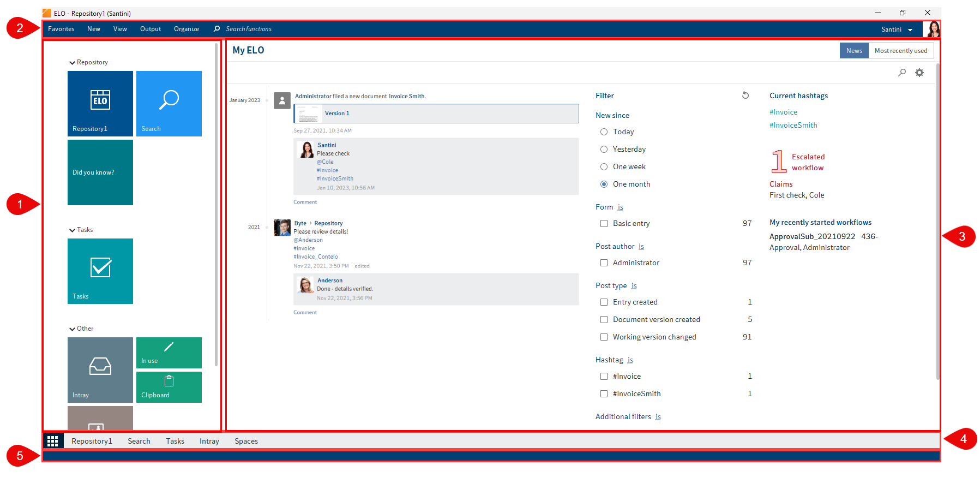Screen dimensions: 980x483
Task: Select the One week radio option
Action: (604, 167)
